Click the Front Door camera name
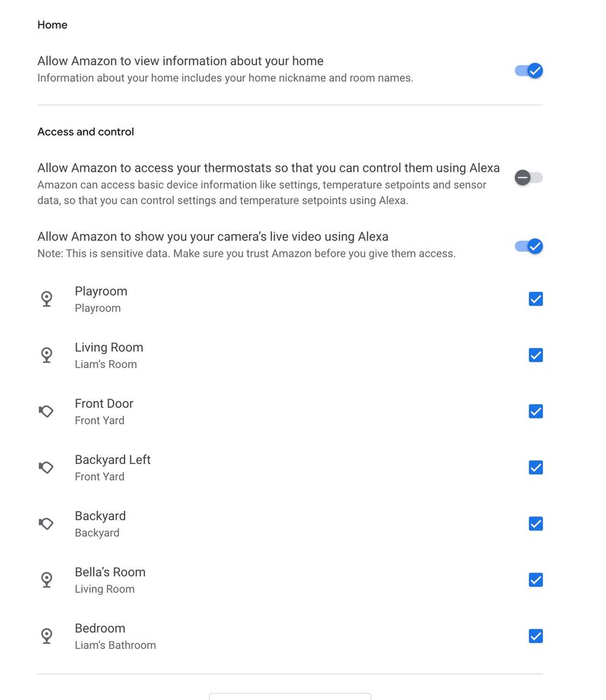 (104, 404)
